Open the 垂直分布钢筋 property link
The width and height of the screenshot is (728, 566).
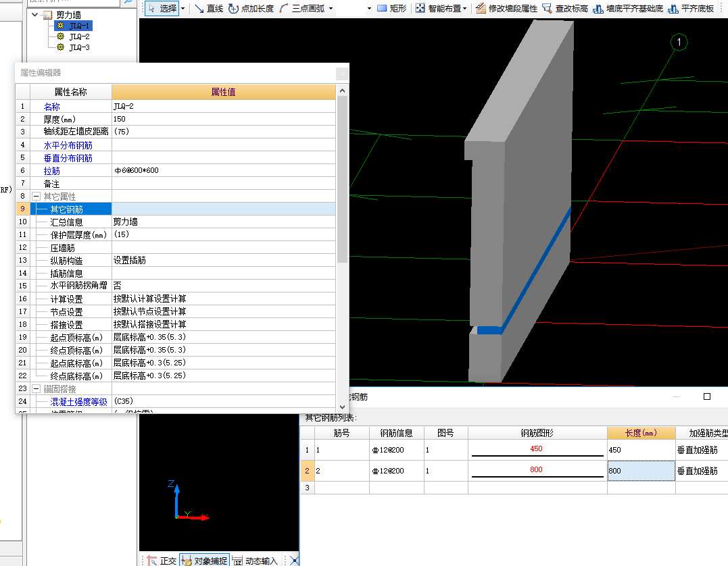tap(68, 158)
